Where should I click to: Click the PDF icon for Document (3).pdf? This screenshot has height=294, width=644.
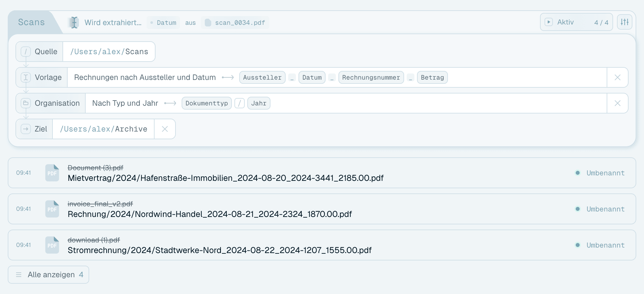[x=52, y=173]
